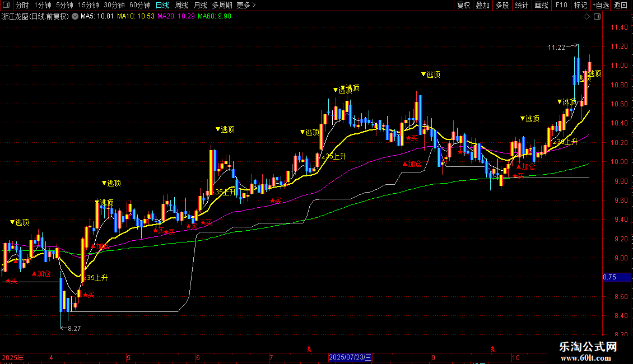Click the 标记 mark button

point(580,5)
